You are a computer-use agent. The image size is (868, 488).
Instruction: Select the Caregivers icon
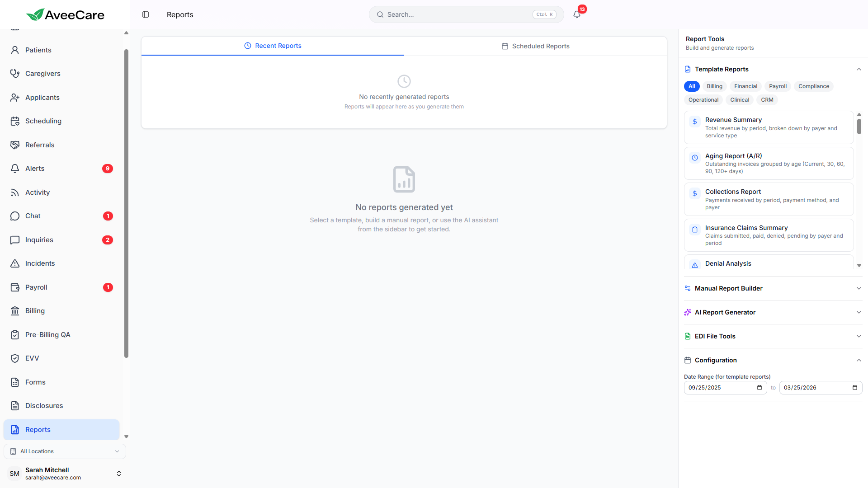point(15,73)
